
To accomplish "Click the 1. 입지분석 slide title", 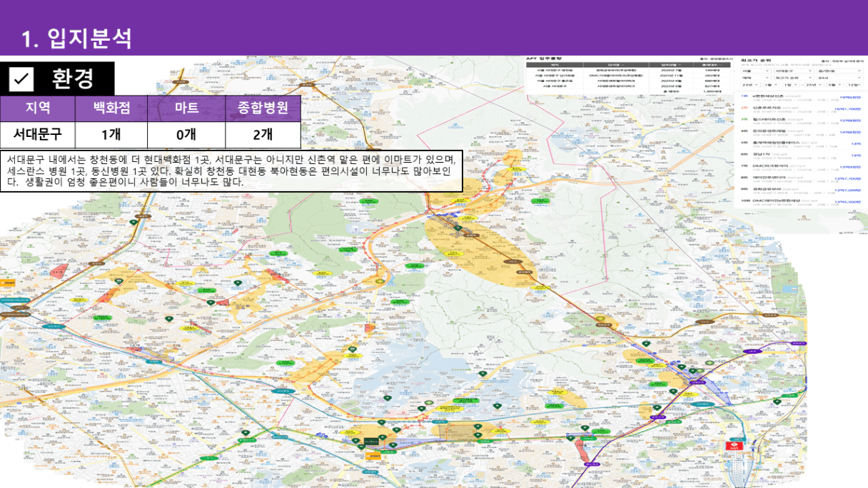I will tap(77, 39).
